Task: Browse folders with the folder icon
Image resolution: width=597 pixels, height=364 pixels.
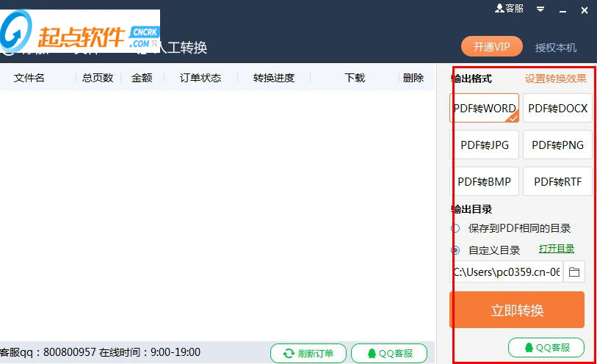Action: (574, 272)
